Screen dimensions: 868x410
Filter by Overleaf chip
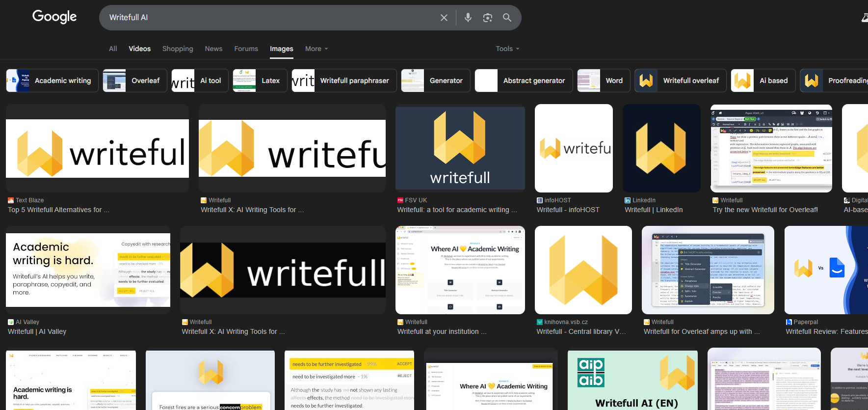[135, 81]
